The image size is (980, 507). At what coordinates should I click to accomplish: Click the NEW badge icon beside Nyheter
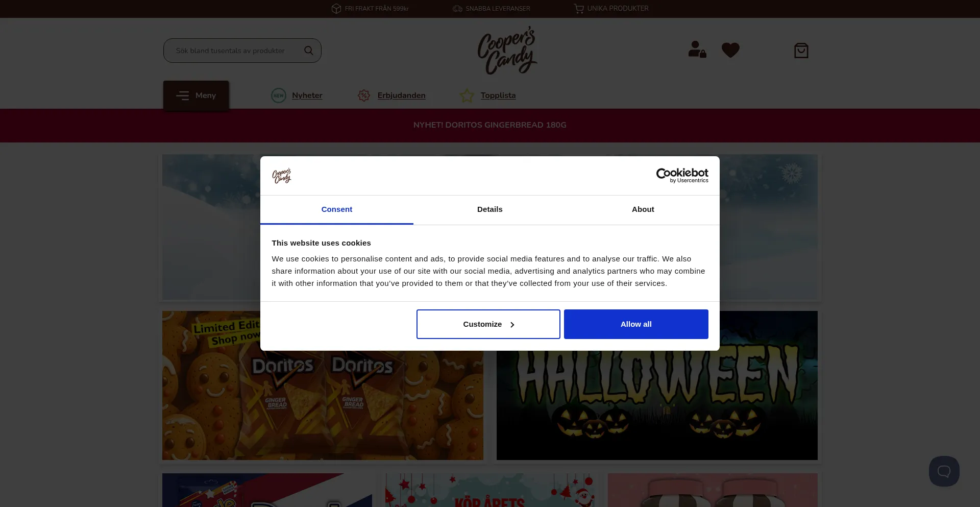279,95
